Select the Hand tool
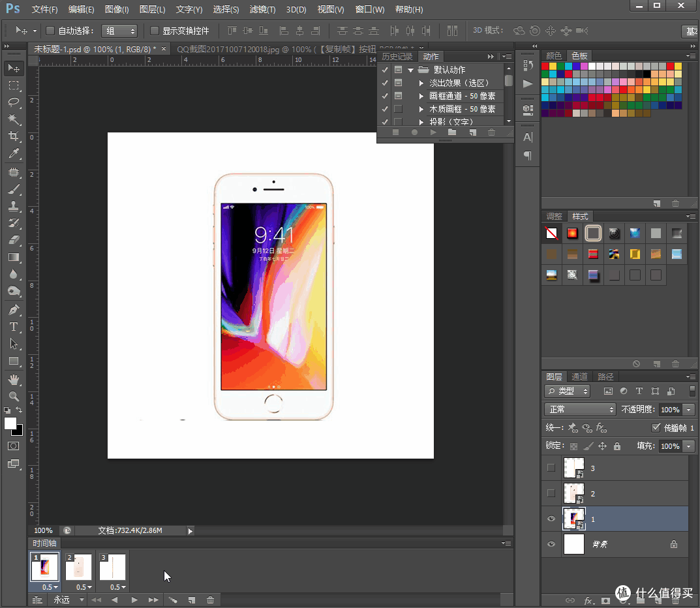This screenshot has width=700, height=608. [14, 380]
